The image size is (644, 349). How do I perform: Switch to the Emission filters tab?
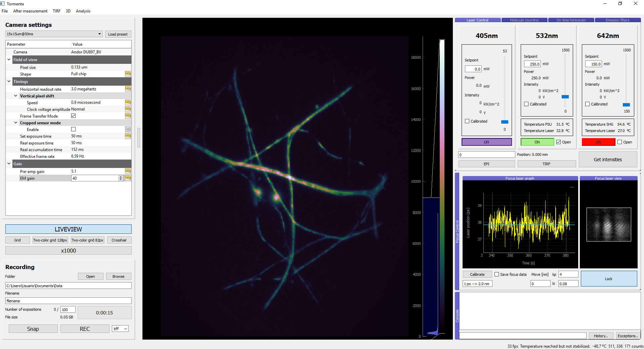(x=617, y=20)
